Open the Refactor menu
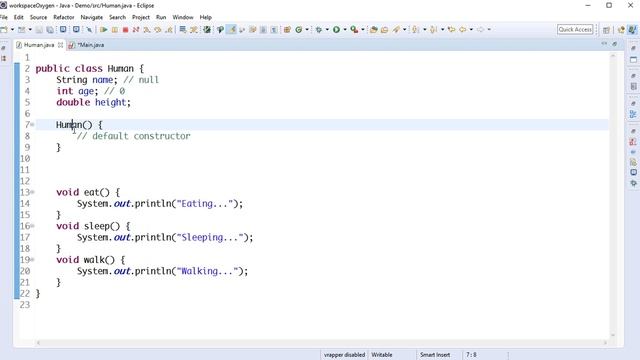The height and width of the screenshot is (360, 640). [64, 17]
